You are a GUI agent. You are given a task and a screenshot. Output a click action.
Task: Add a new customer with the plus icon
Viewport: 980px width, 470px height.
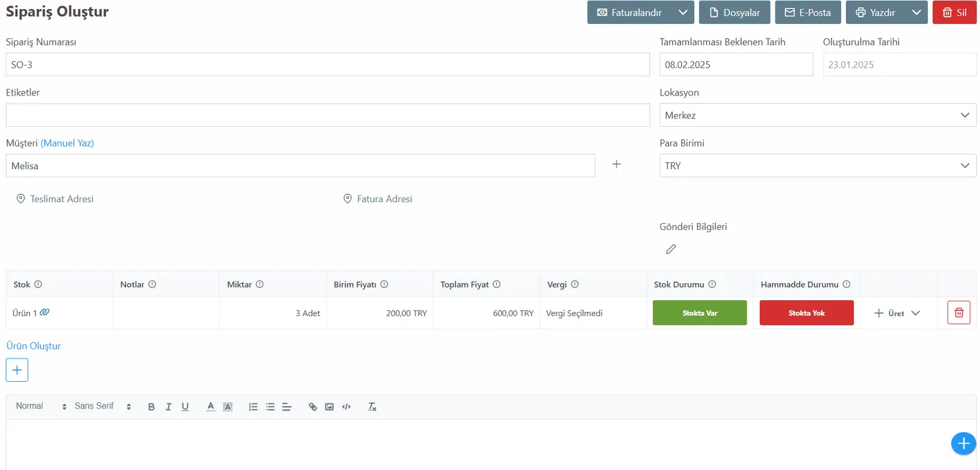point(617,164)
